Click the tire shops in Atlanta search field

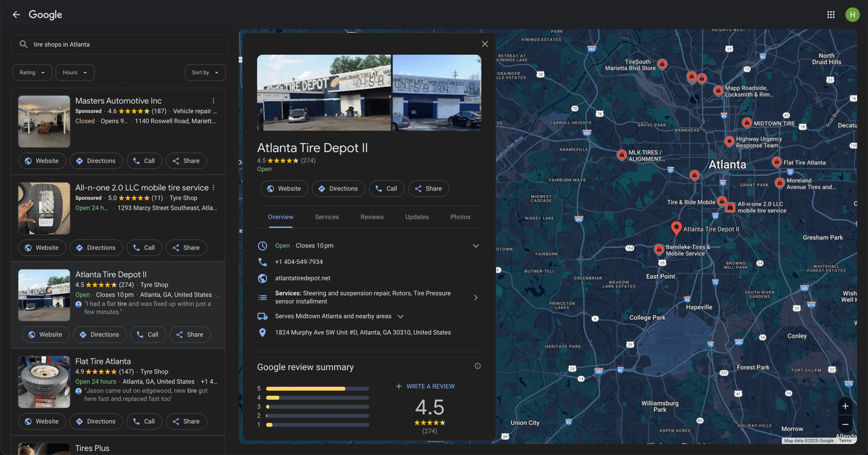(x=119, y=45)
